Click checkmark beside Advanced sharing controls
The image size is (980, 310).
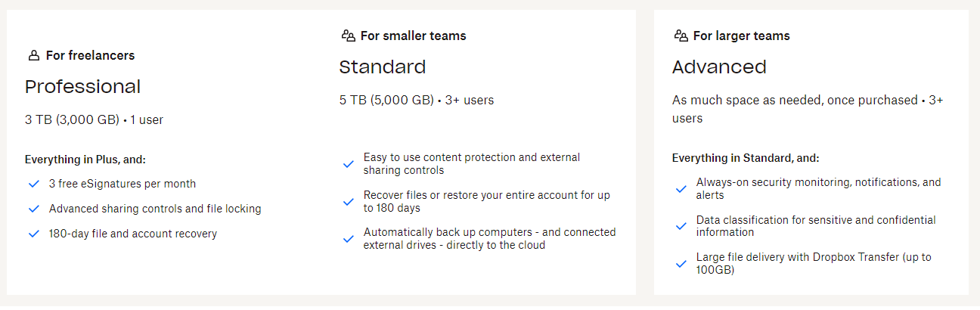point(33,209)
